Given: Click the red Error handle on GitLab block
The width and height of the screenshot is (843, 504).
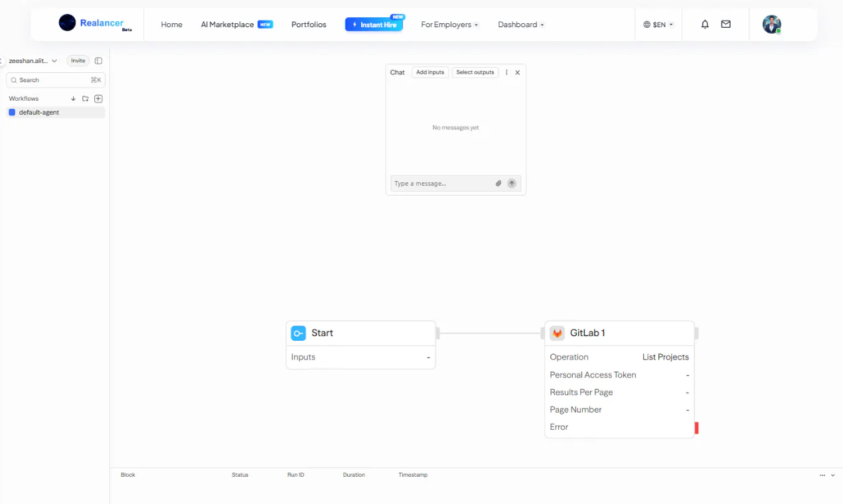Looking at the screenshot, I should (696, 428).
